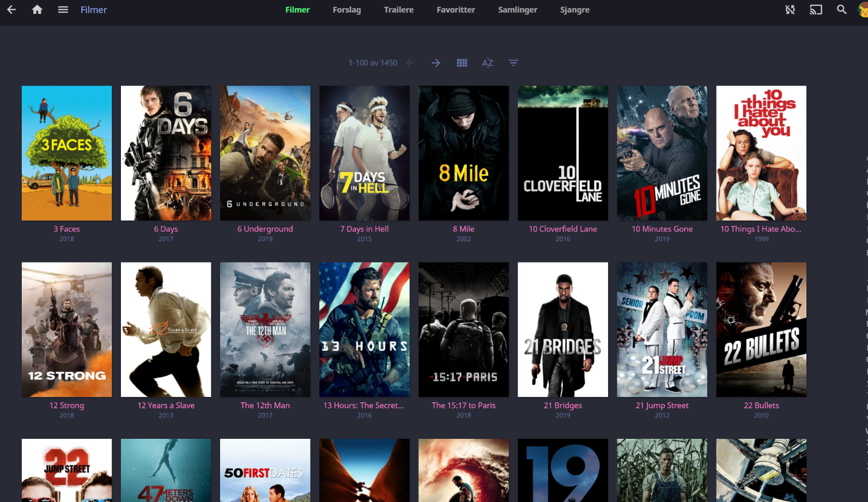The height and width of the screenshot is (502, 868).
Task: Open the Trailere tab
Action: pos(398,10)
